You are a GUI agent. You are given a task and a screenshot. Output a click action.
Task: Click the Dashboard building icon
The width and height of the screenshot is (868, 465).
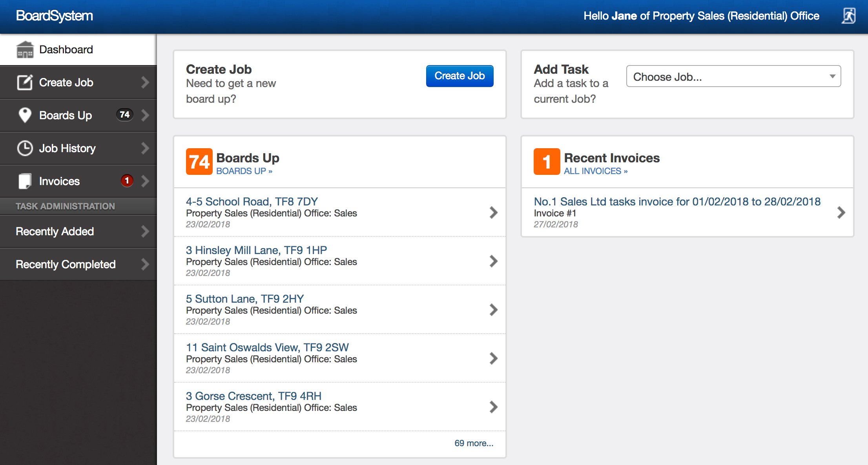(25, 50)
